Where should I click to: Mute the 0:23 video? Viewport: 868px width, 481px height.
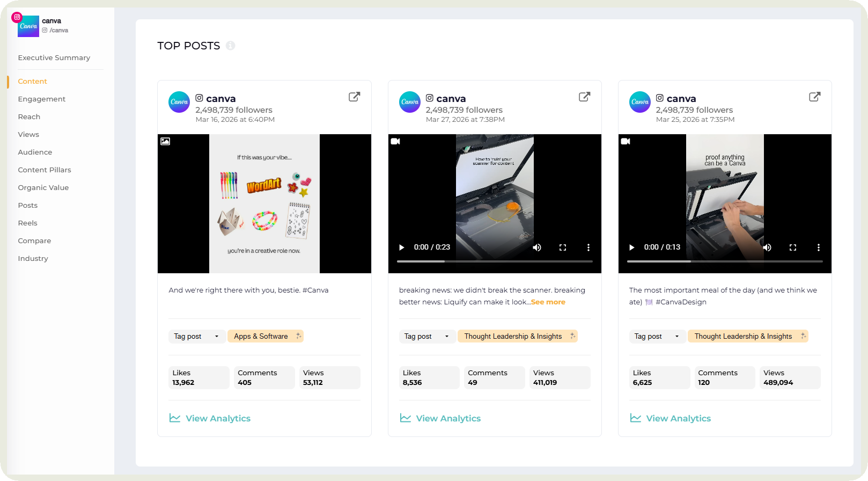click(x=537, y=247)
